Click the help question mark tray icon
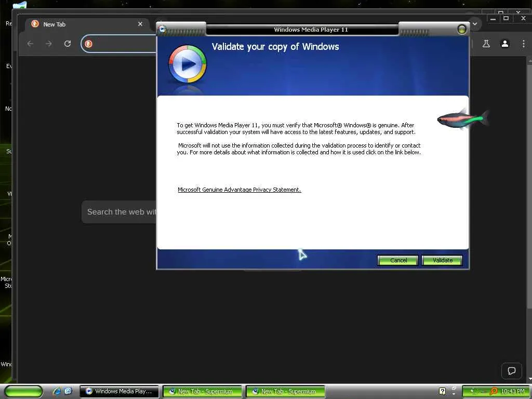This screenshot has width=532, height=399. (442, 391)
